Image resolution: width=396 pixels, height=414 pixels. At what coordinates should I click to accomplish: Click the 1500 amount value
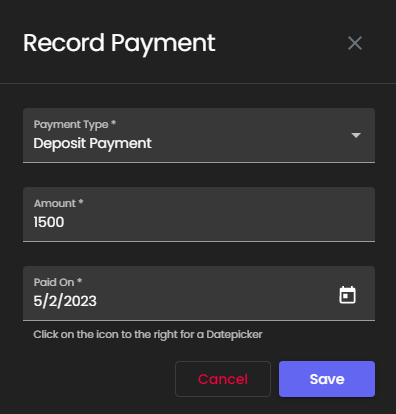pos(49,222)
